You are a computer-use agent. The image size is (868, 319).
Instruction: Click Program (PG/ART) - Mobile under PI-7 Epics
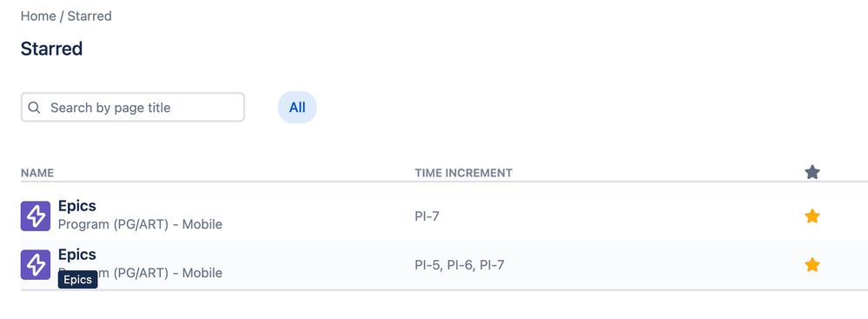[x=140, y=224]
